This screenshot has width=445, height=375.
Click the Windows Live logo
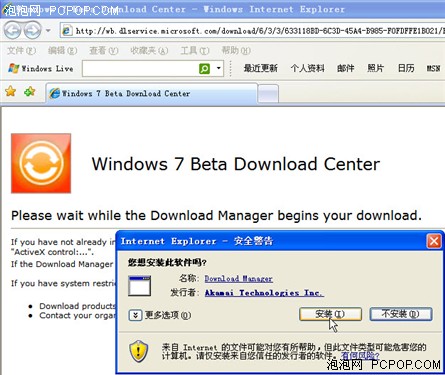point(41,69)
